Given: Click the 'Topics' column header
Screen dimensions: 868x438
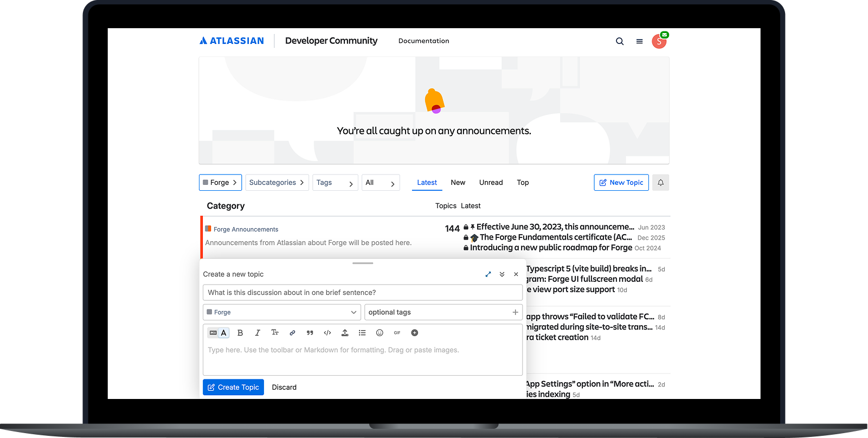Looking at the screenshot, I should point(446,206).
